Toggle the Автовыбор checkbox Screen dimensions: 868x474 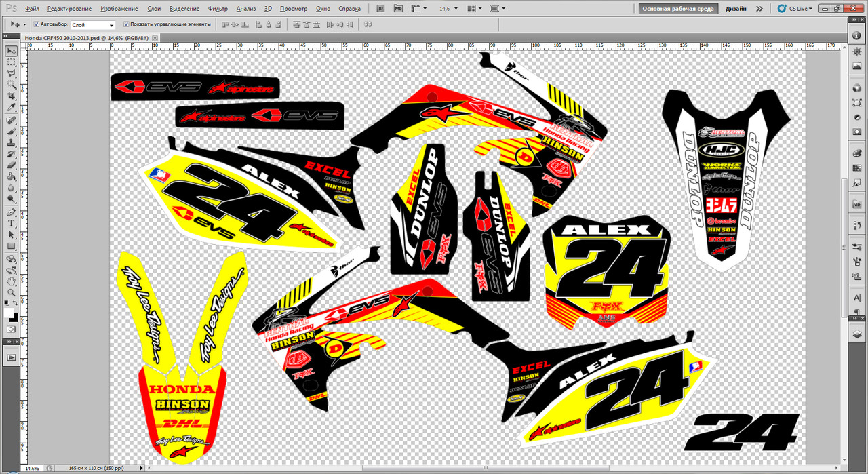click(36, 24)
